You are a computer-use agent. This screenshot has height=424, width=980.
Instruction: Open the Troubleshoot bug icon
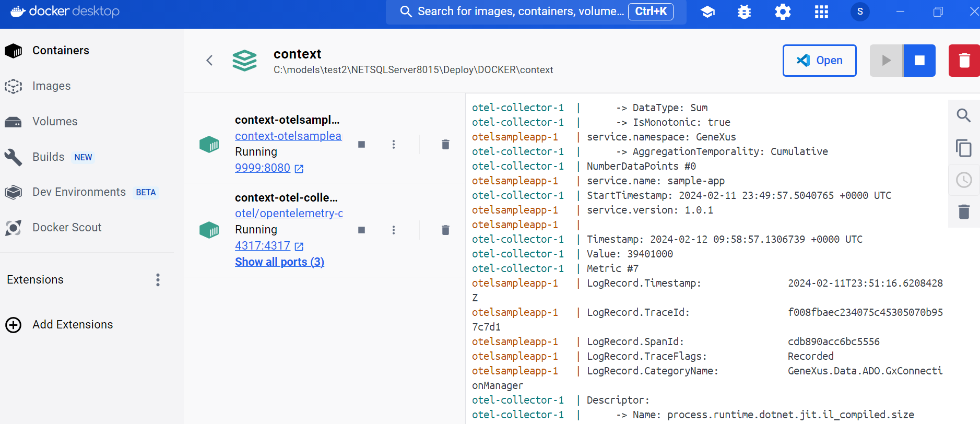[x=744, y=11]
